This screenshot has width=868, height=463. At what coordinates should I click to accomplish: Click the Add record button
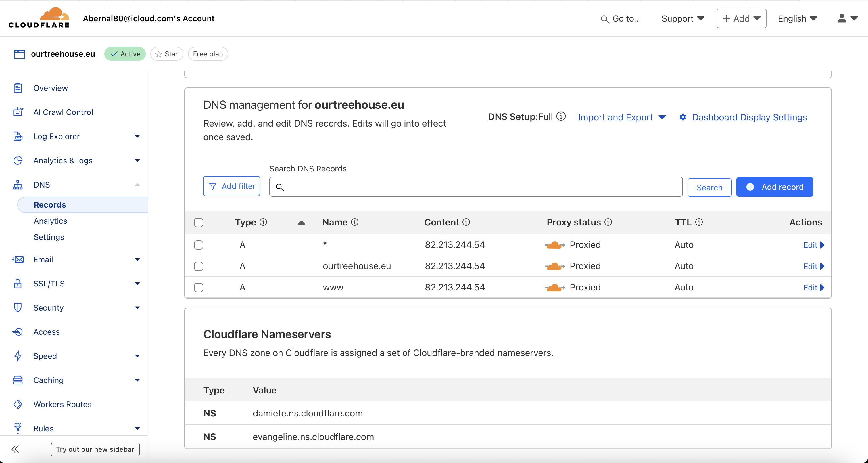pyautogui.click(x=774, y=187)
